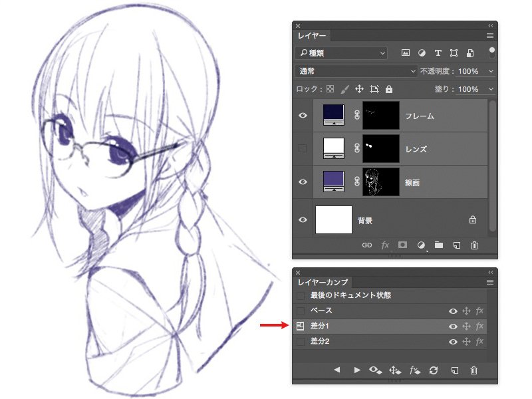
Task: Delete layer comp trash icon
Action: click(473, 370)
